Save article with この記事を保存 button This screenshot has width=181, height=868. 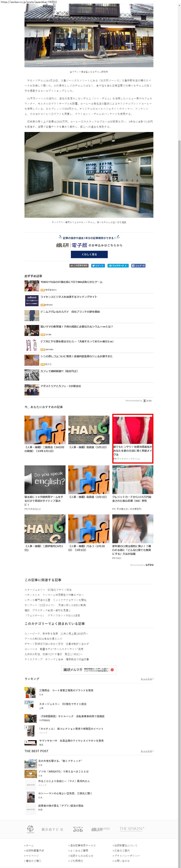[79, 265]
